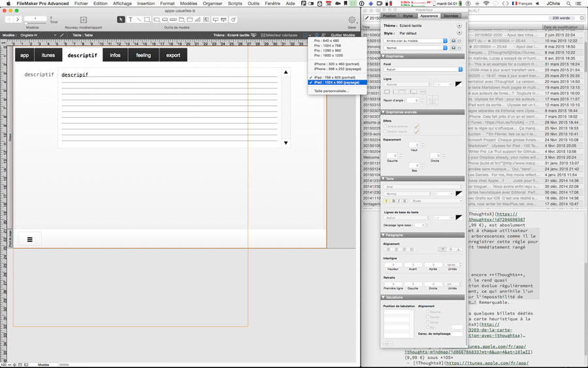Go to the previous layout arrow

click(x=9, y=20)
